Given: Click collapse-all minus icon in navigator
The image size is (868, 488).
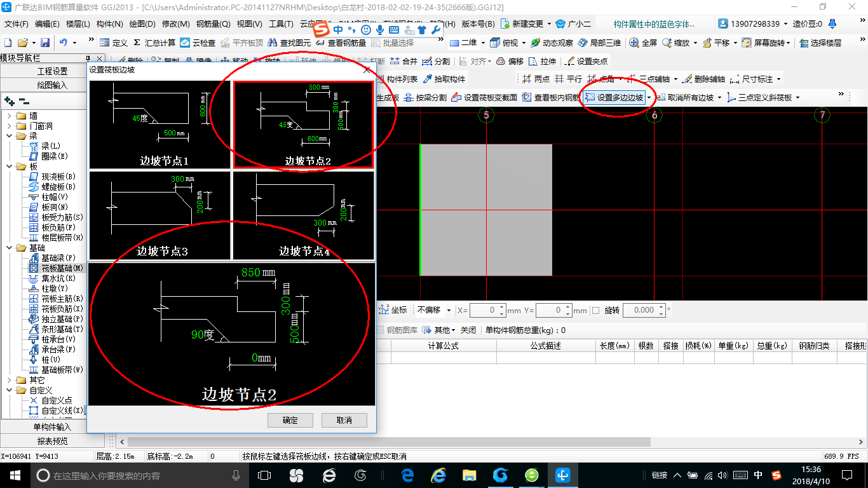Looking at the screenshot, I should pos(24,101).
